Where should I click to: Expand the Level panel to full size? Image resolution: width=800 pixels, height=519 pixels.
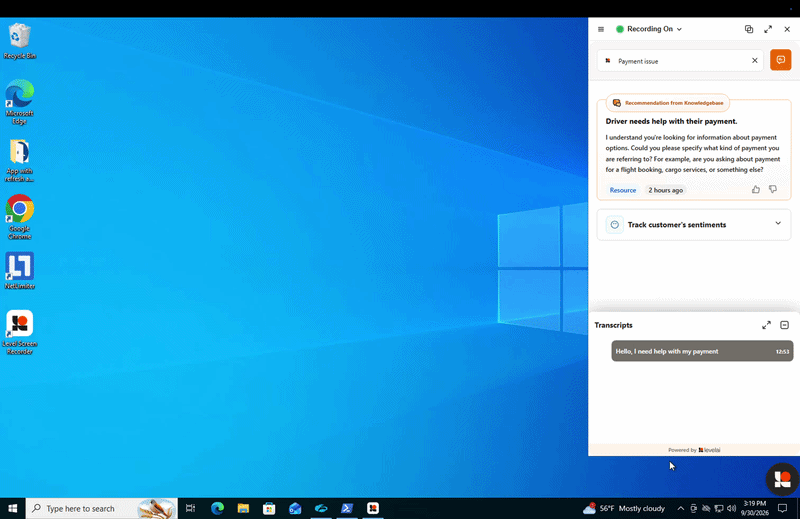(x=768, y=29)
